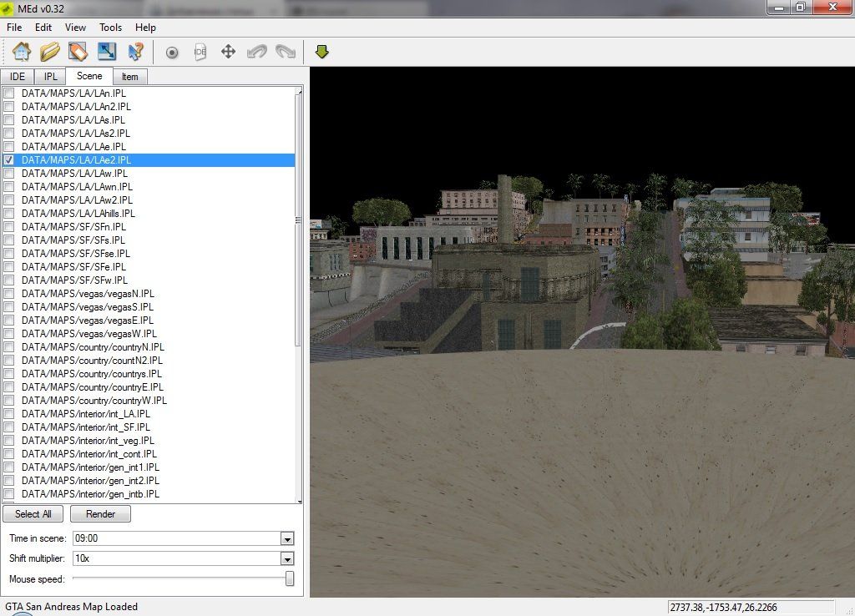855x616 pixels.
Task: Switch to the IDE tab
Action: point(18,77)
